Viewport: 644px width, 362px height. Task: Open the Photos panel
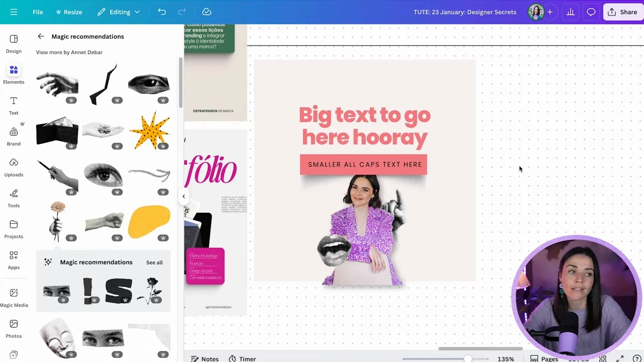tap(14, 329)
